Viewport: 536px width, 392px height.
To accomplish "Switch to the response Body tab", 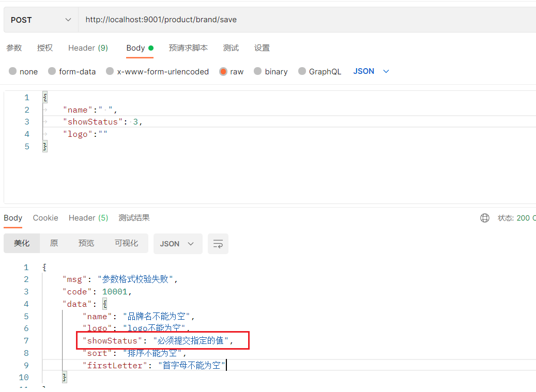I will (x=13, y=218).
